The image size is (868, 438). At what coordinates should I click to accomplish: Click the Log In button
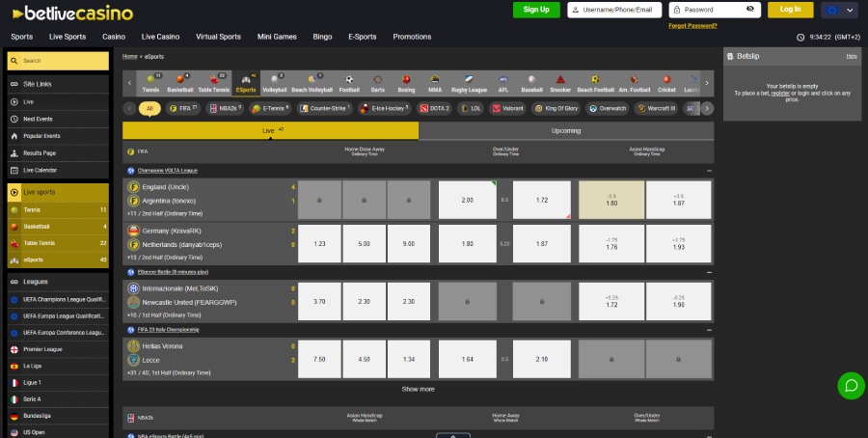click(791, 10)
